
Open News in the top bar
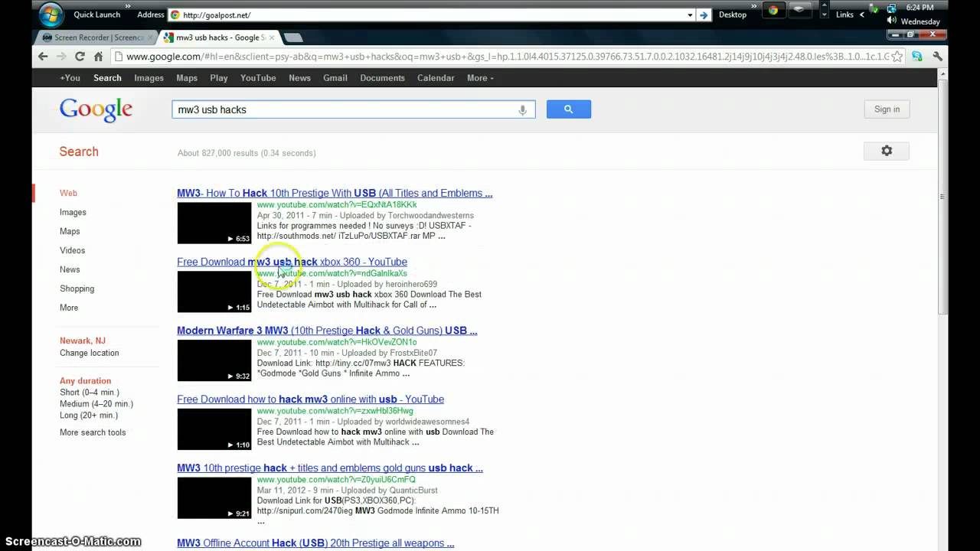click(299, 78)
